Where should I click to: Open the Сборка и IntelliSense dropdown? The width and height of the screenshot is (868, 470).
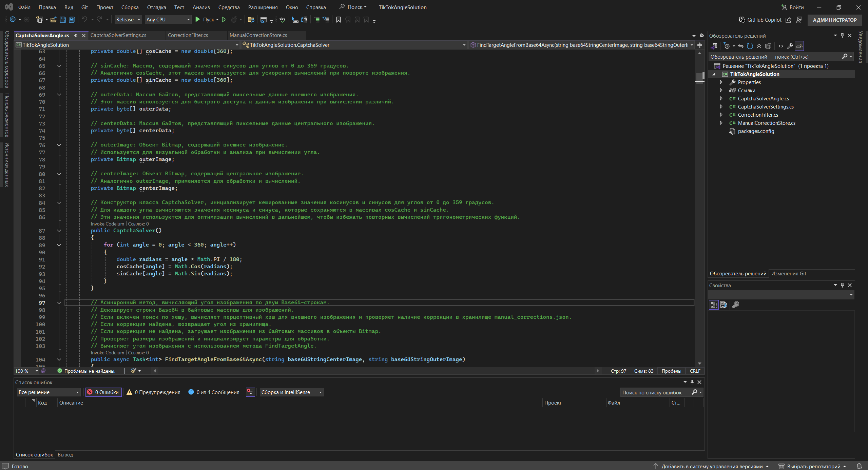291,392
